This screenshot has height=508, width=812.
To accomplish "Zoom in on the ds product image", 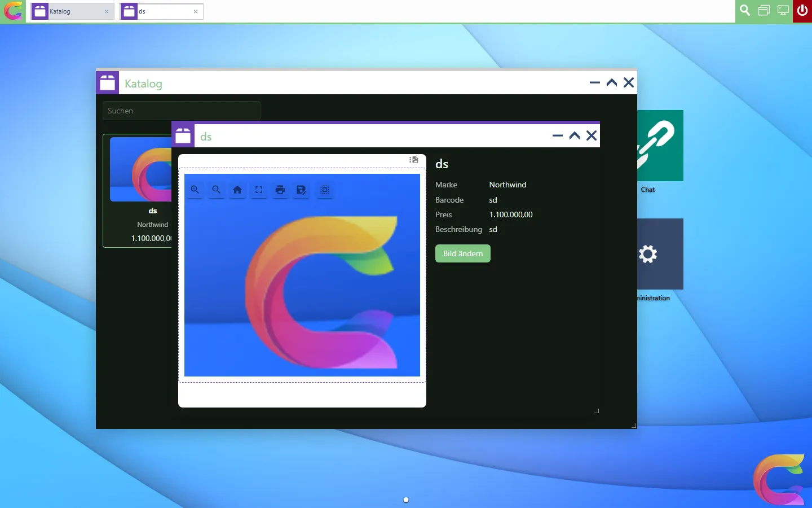I will [195, 190].
